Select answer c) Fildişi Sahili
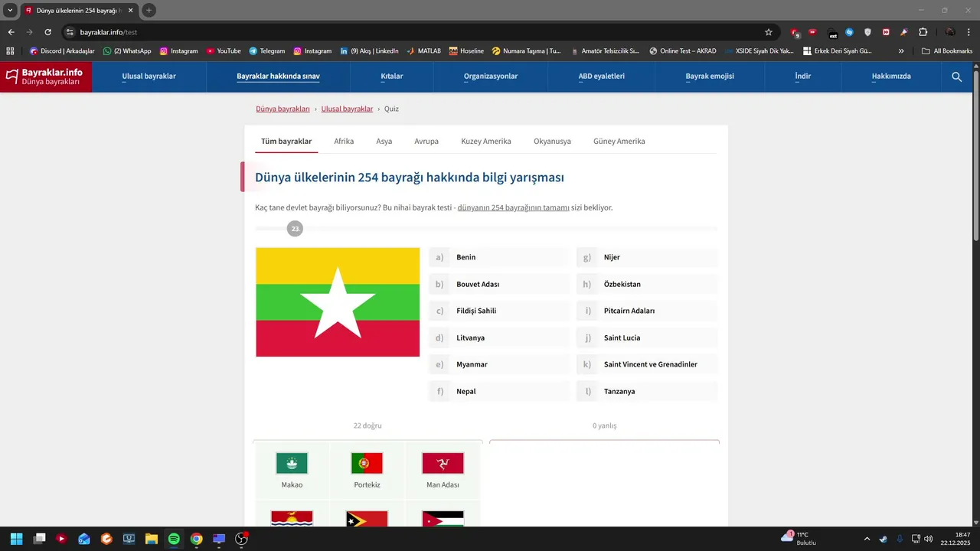Viewport: 980px width, 551px height. click(x=499, y=311)
